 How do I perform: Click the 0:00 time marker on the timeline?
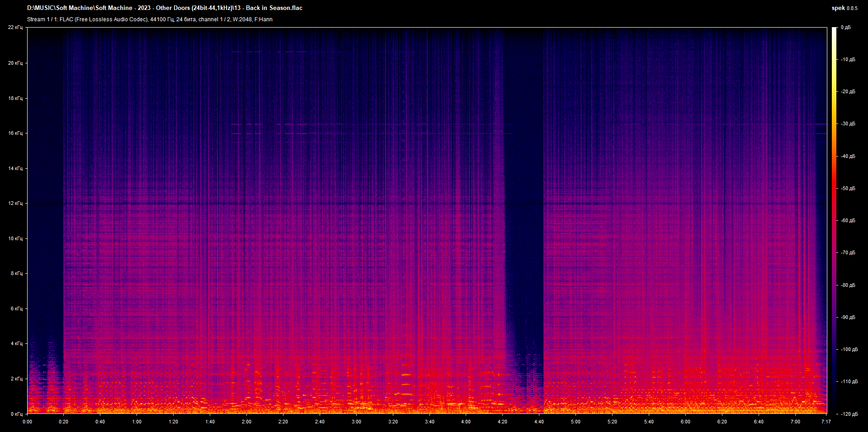(28, 421)
